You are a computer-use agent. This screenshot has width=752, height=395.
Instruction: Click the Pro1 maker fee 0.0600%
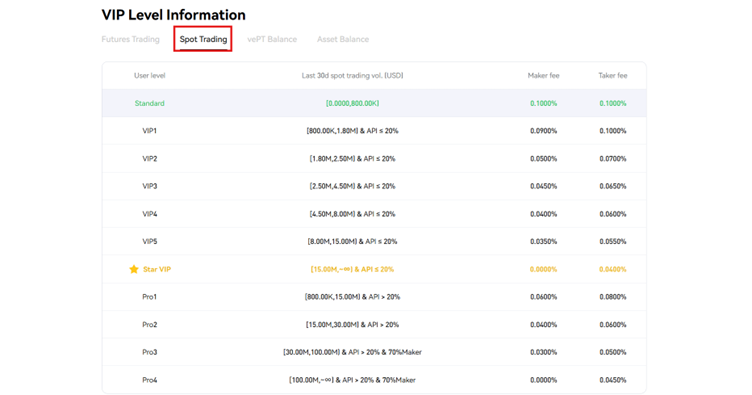(543, 297)
